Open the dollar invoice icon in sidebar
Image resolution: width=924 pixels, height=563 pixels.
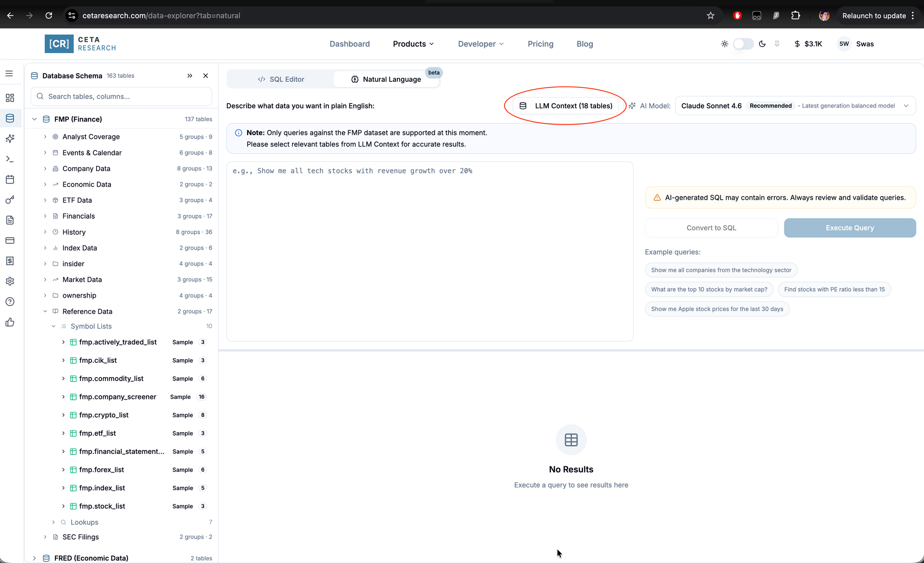click(x=10, y=261)
